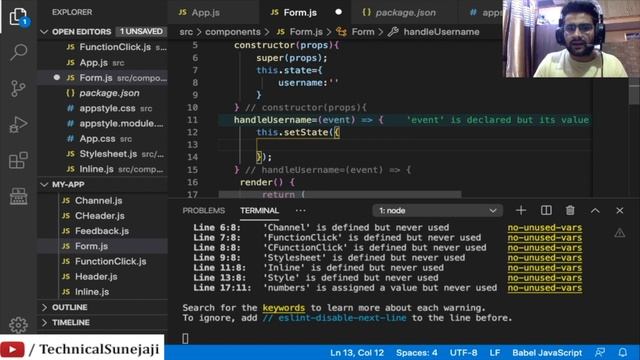Click the notifications bell in status bar
This screenshot has height=360, width=640.
pos(622,353)
